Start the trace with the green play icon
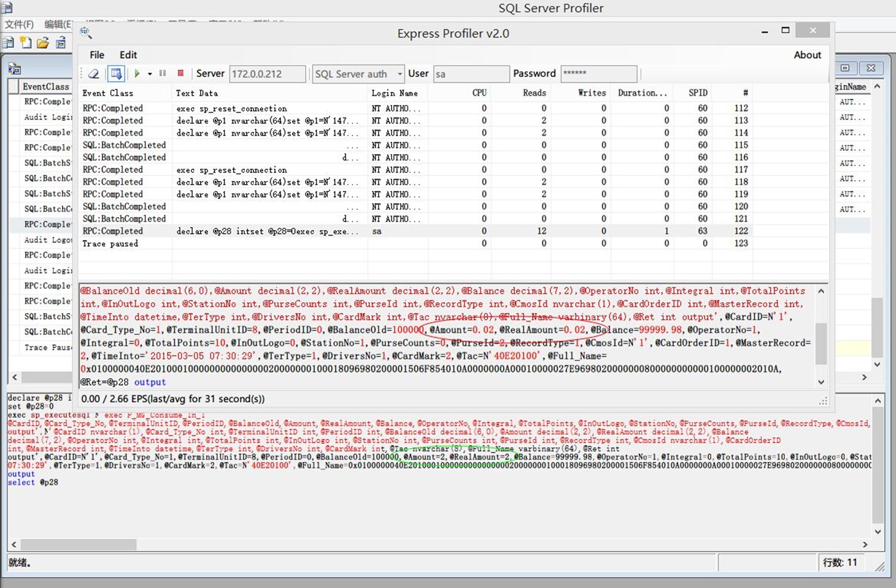This screenshot has height=588, width=896. (137, 74)
